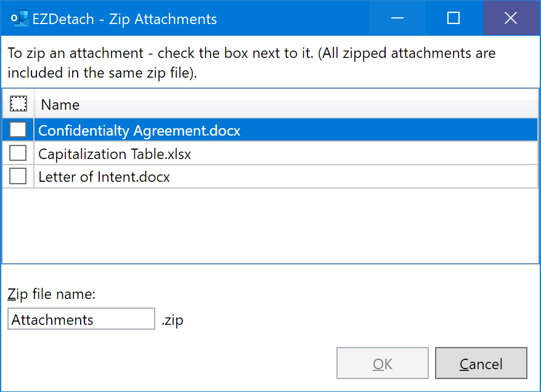Click the .zip extension label
This screenshot has height=392, width=541.
(x=172, y=321)
